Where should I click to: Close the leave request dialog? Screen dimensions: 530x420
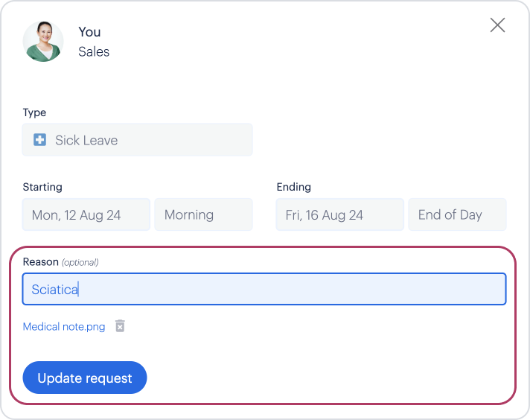497,25
